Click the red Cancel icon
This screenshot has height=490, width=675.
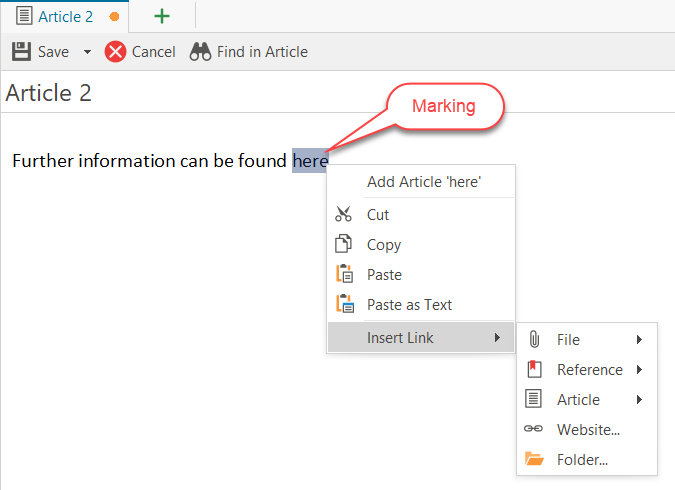[x=116, y=51]
